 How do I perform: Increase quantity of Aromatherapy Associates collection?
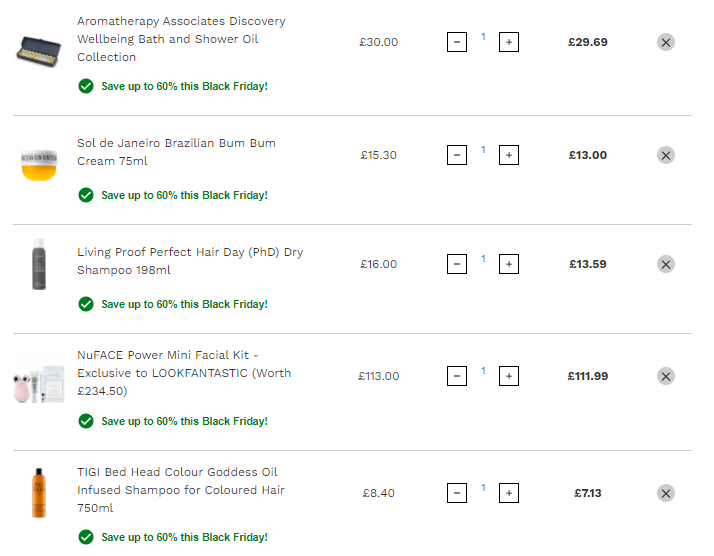509,42
